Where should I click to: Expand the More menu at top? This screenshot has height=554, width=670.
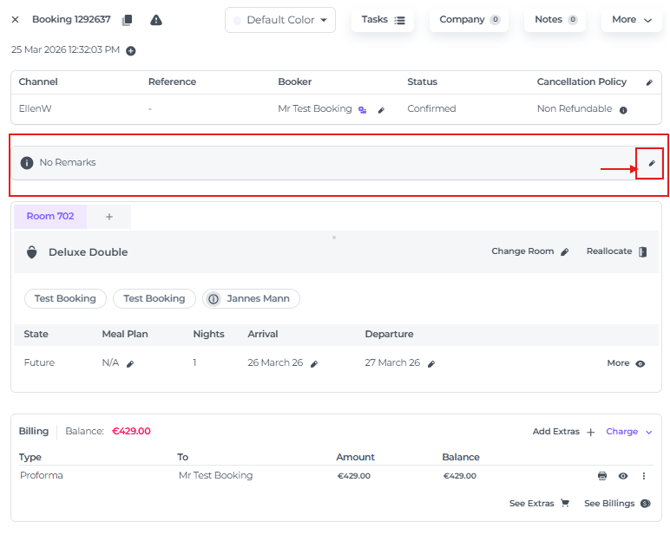(630, 20)
